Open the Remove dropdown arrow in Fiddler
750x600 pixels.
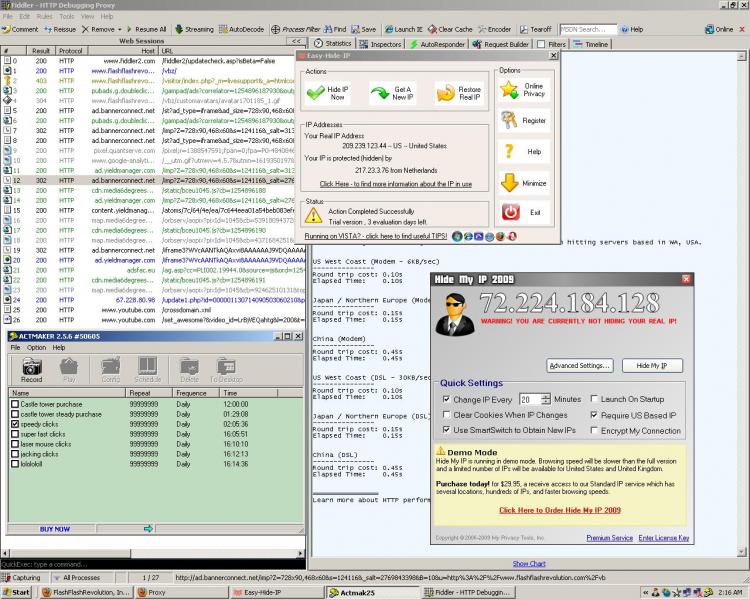(x=120, y=30)
